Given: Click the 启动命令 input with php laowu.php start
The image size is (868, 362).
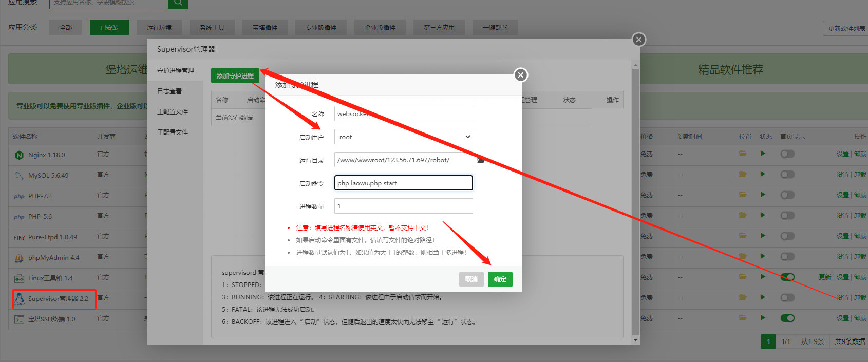Looking at the screenshot, I should (404, 183).
